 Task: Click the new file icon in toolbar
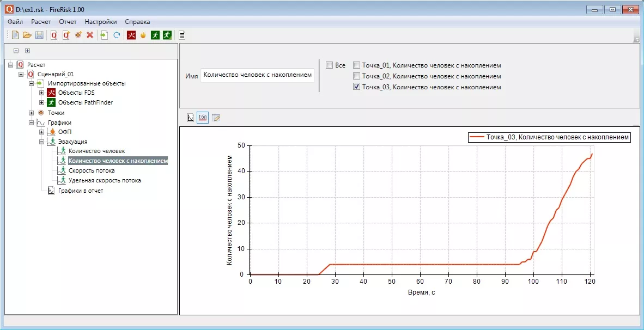tap(15, 35)
